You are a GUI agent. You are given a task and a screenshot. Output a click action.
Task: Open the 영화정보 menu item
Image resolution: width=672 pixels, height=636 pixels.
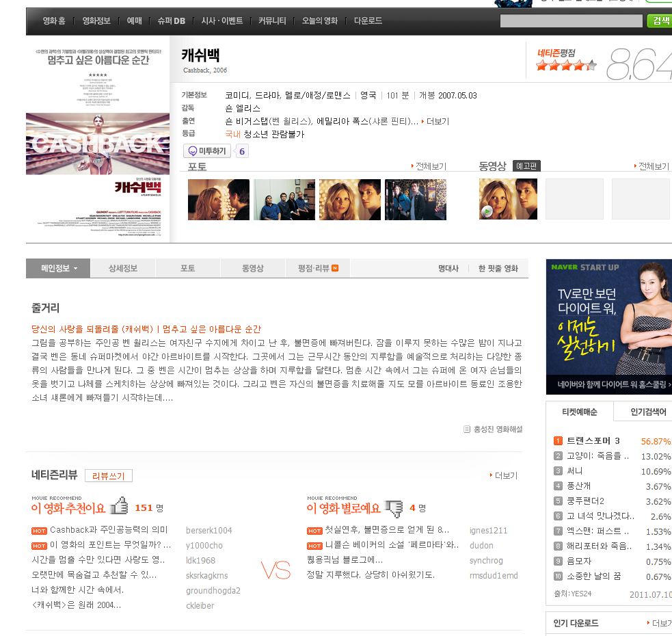click(x=96, y=21)
